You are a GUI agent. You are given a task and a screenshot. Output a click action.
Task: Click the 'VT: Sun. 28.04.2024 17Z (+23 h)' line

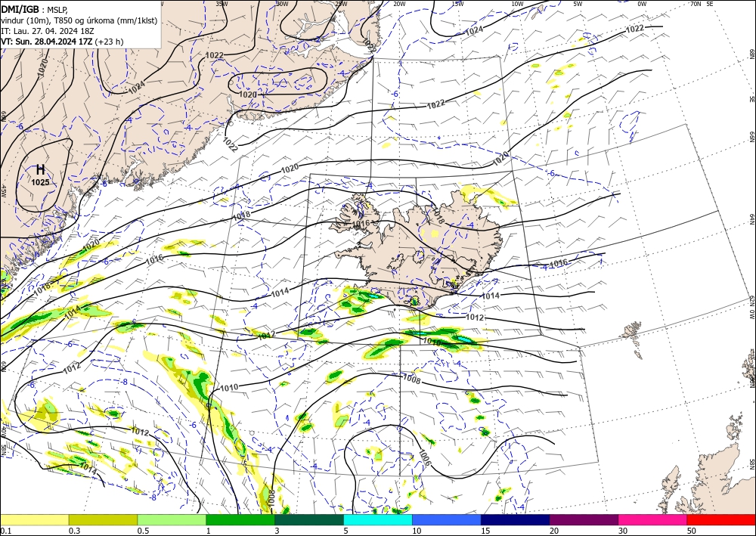62,42
